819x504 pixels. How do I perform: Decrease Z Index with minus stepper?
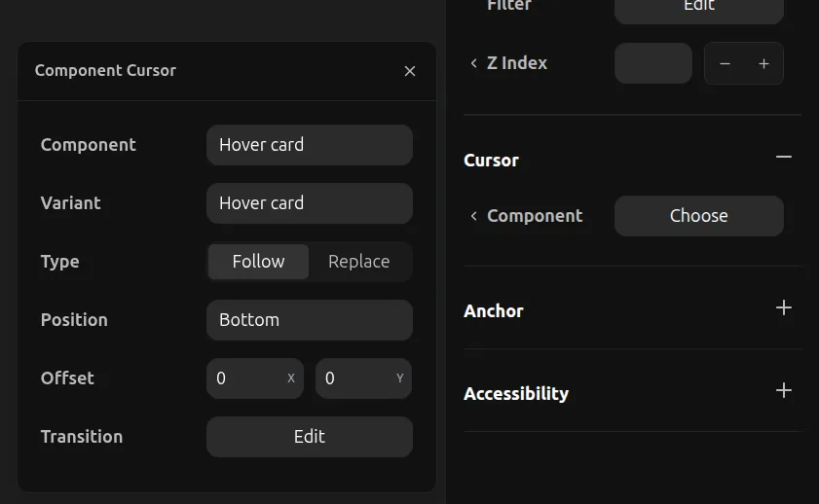pos(725,63)
